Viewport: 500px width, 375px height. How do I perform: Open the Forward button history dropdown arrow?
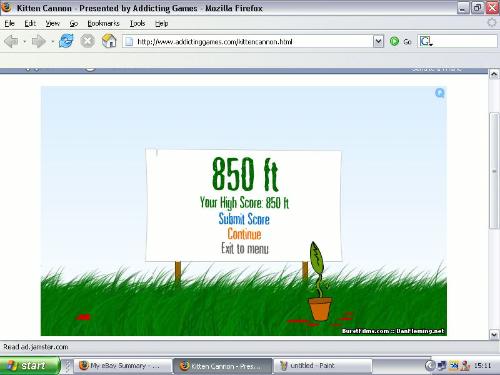(52, 42)
